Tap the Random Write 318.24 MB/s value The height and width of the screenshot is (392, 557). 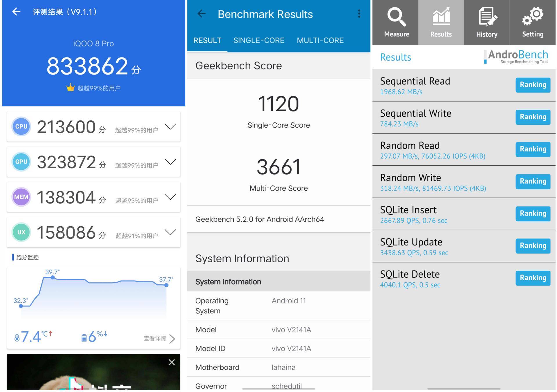tap(433, 188)
